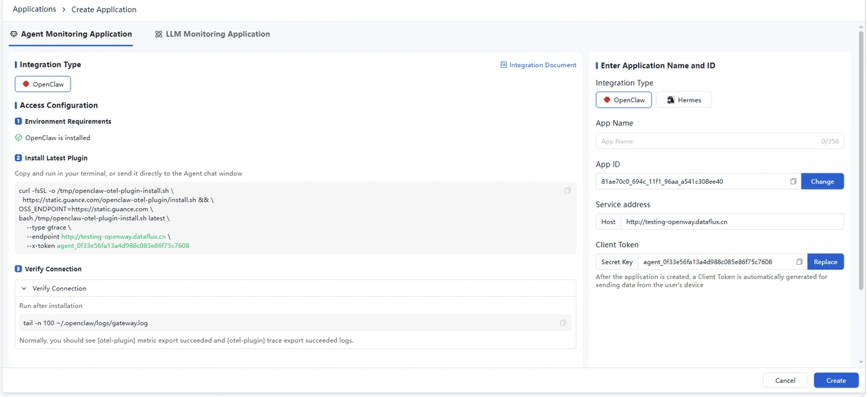Click the 'Create Application' breadcrumb text

(x=104, y=9)
